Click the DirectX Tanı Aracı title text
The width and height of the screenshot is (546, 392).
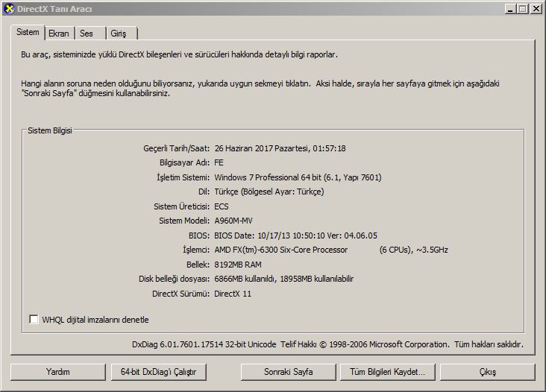point(54,9)
